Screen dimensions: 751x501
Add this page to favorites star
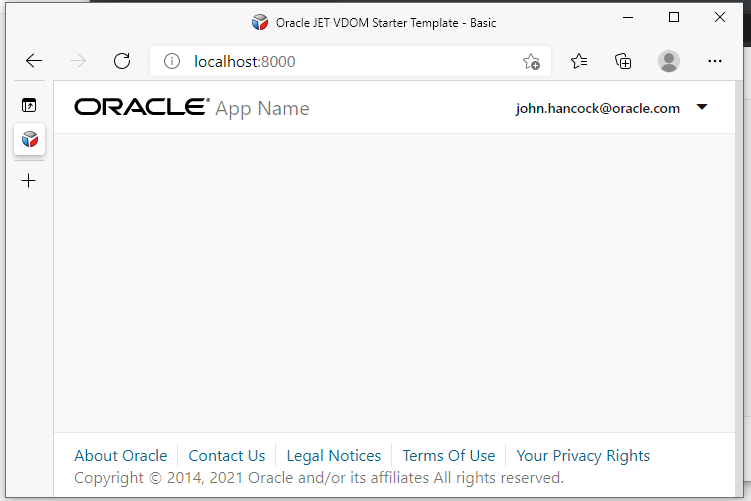coord(531,61)
